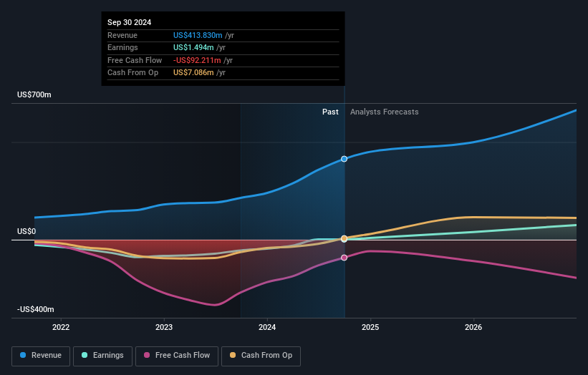Select the Revenue data point on Sep 30 2024

344,159
